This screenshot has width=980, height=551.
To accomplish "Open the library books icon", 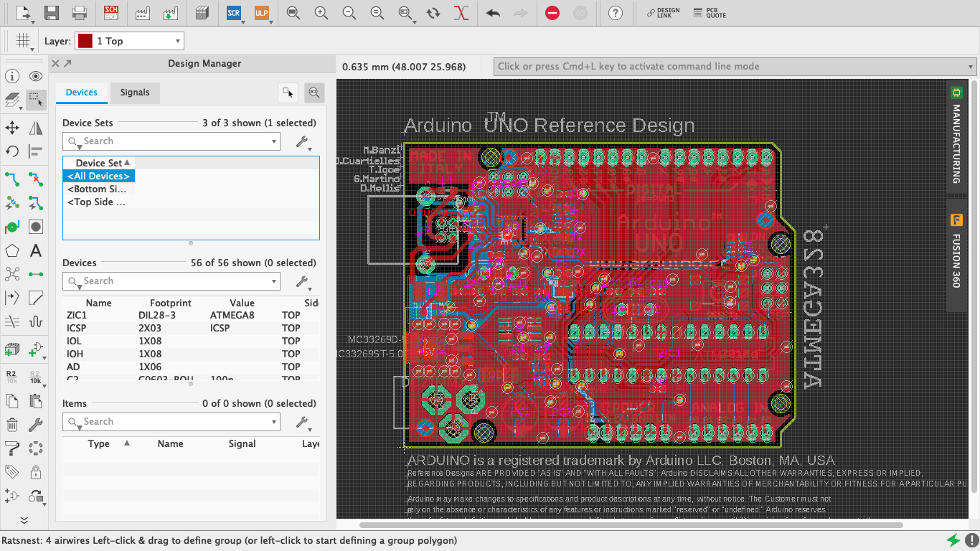I will point(202,13).
